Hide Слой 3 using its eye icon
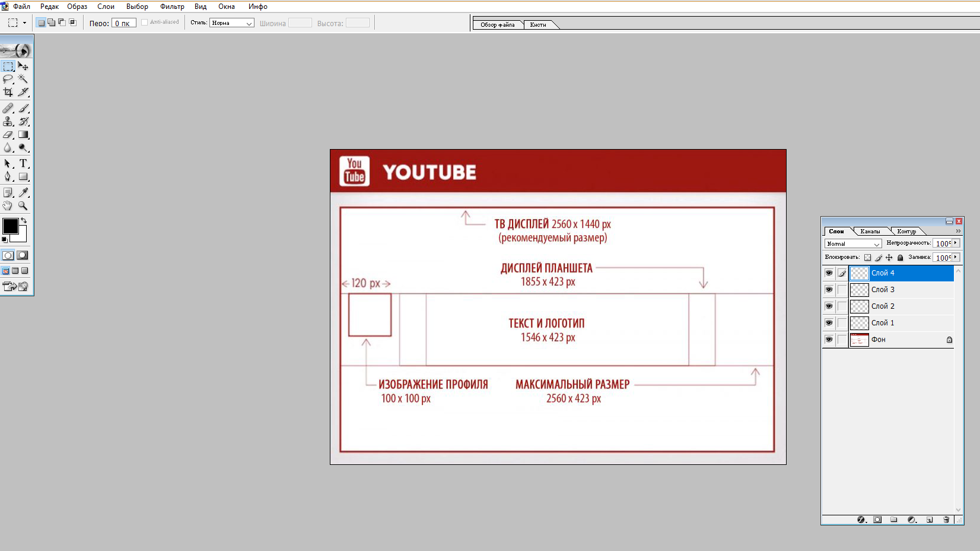 (x=829, y=290)
